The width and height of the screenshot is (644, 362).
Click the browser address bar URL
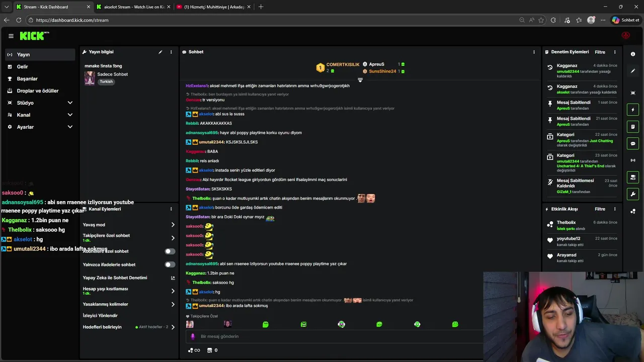tap(72, 20)
